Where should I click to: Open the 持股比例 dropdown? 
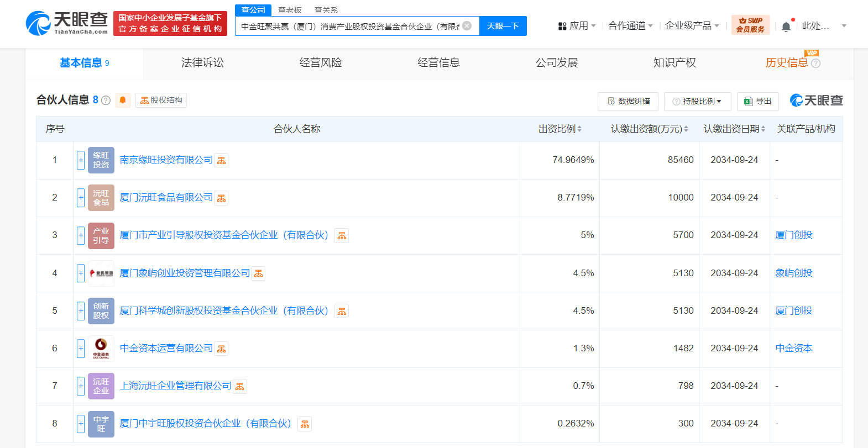coord(697,102)
